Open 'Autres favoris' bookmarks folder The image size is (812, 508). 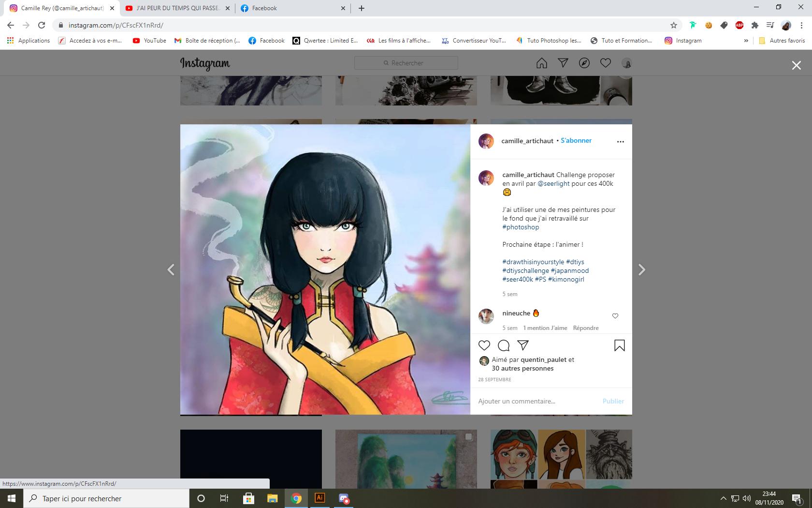[782, 41]
